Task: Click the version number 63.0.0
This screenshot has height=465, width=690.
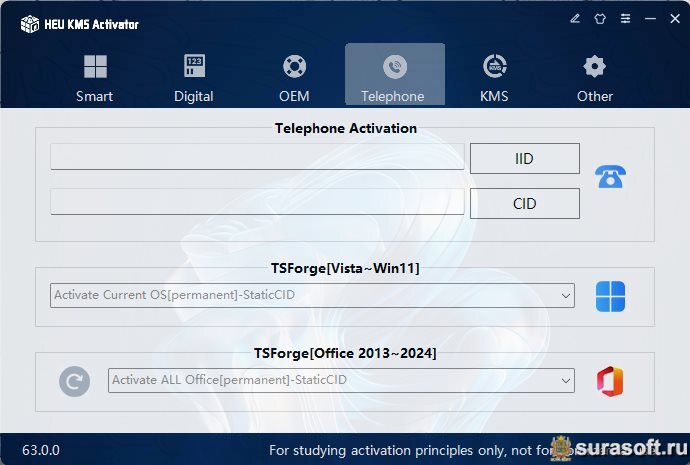Action: [x=41, y=450]
